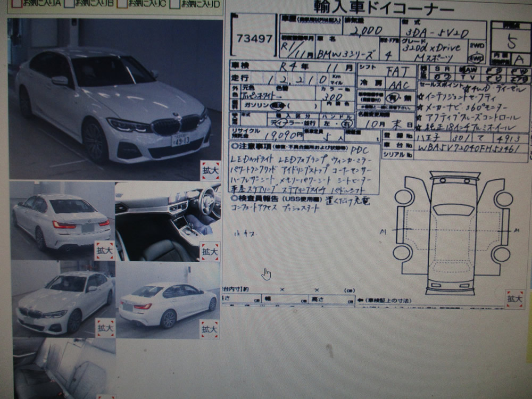532x399 pixels.
Task: Click 拡大 on the interior dashboard photo
Action: (210, 252)
